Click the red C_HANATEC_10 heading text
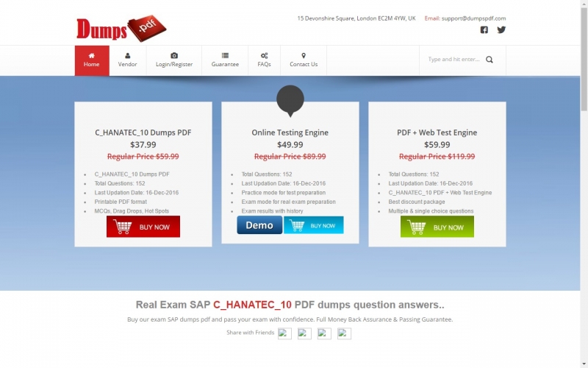Screen dimensions: 588x368 click(252, 305)
